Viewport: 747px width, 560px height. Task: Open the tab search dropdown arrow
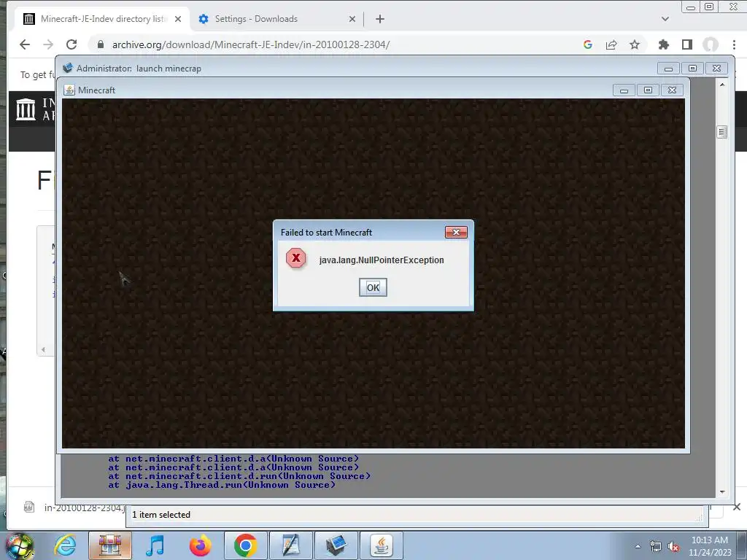[665, 19]
